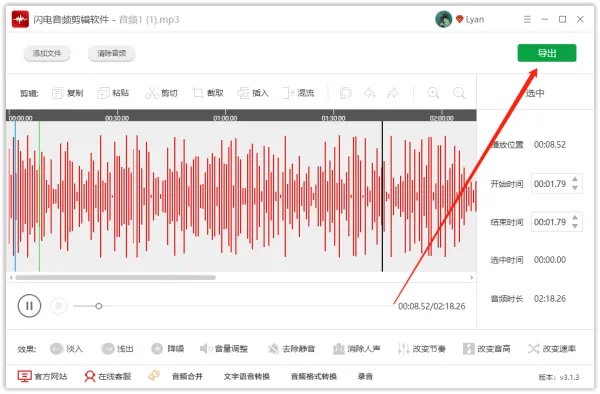Click the green selection marker line
This screenshot has width=600, height=394.
(x=39, y=196)
